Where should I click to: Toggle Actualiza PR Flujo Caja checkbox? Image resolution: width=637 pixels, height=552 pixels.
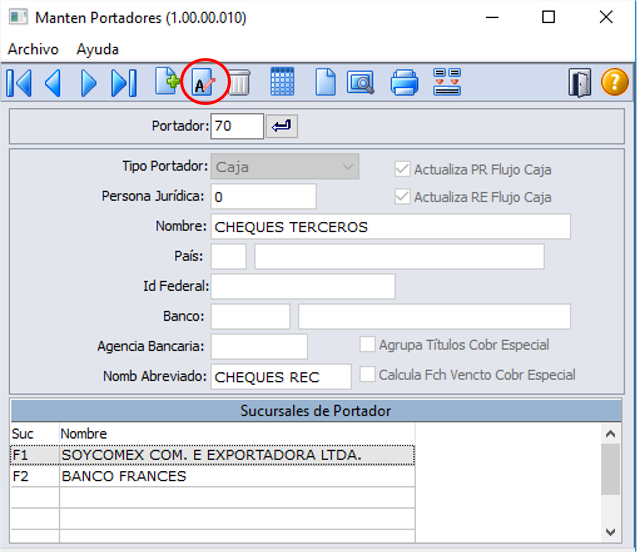pyautogui.click(x=402, y=169)
